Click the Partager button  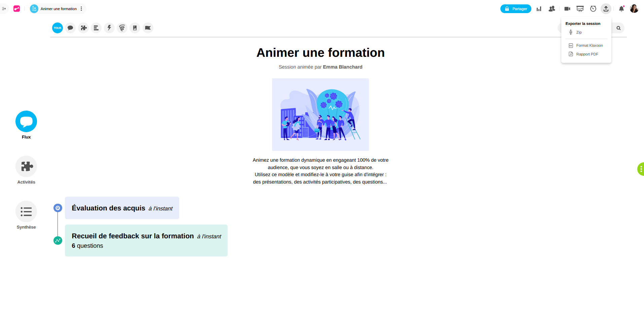click(516, 9)
